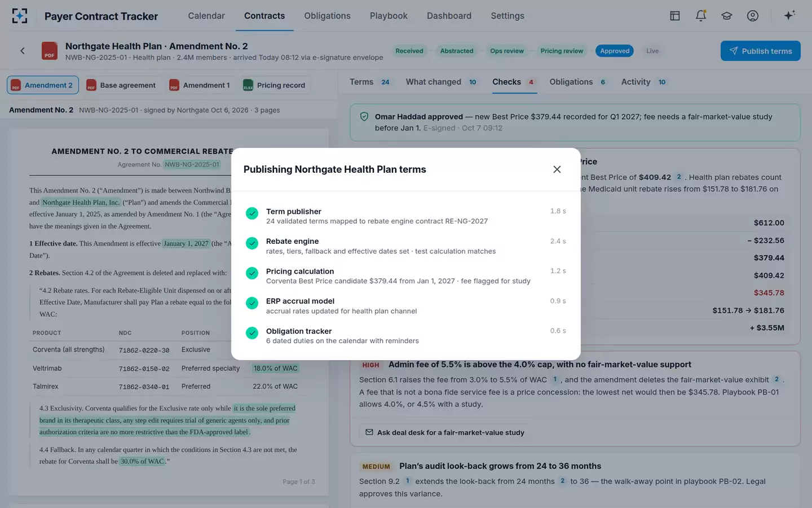Click the Talmirex NDC 71862-0340-01 cell
The height and width of the screenshot is (508, 812).
pyautogui.click(x=144, y=387)
